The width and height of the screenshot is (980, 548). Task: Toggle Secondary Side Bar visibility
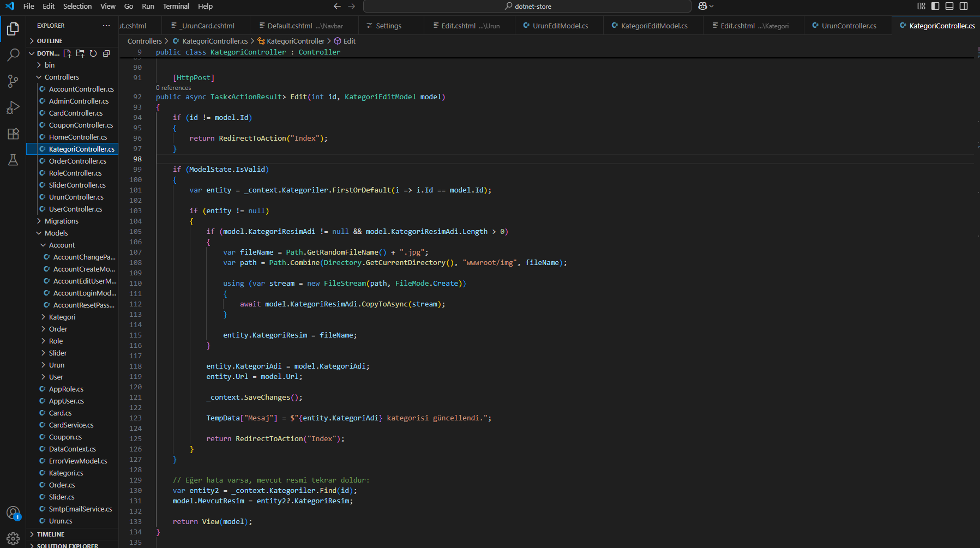click(964, 6)
